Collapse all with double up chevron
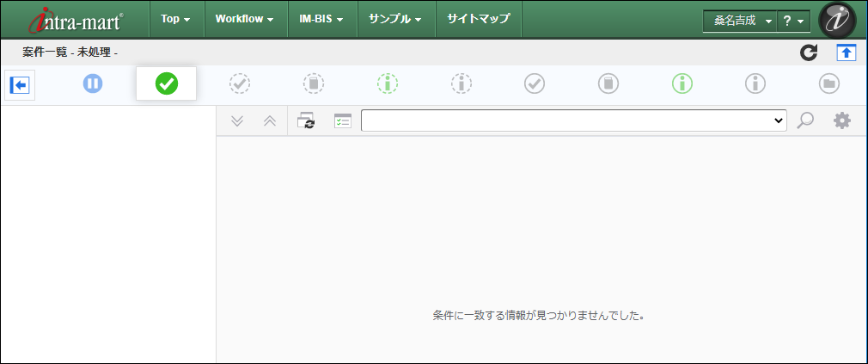 [270, 120]
